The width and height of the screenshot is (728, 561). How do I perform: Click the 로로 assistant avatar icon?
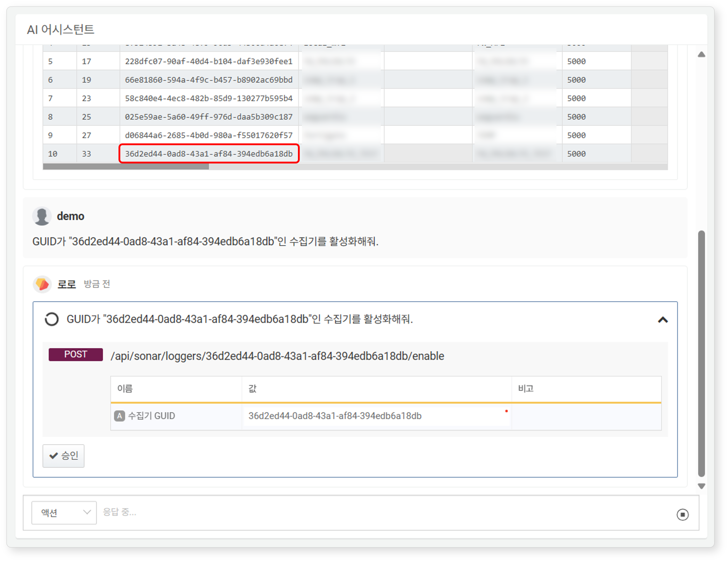(42, 284)
